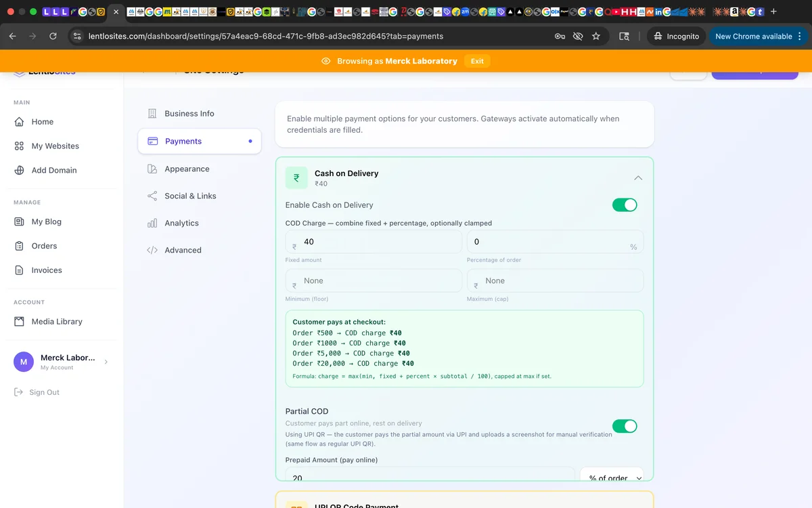Click the browser address bar URL
The height and width of the screenshot is (508, 812).
pos(266,37)
